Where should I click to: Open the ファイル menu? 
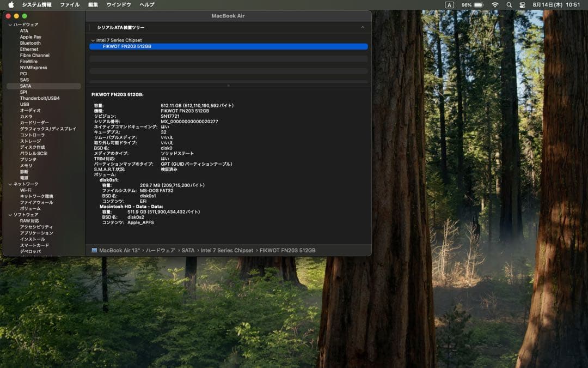[69, 4]
